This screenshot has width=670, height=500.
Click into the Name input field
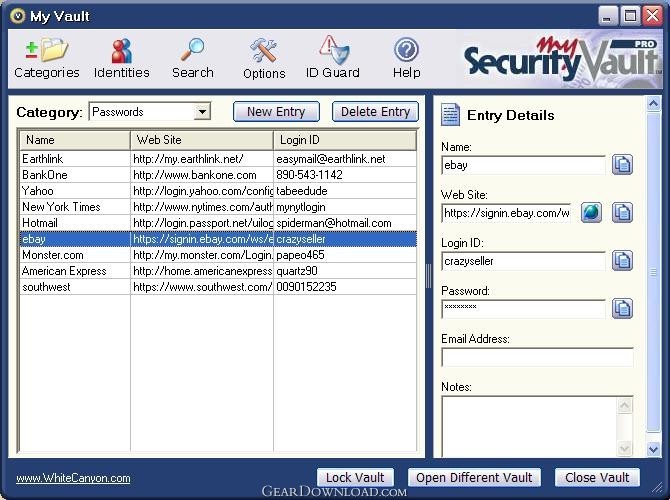[523, 165]
